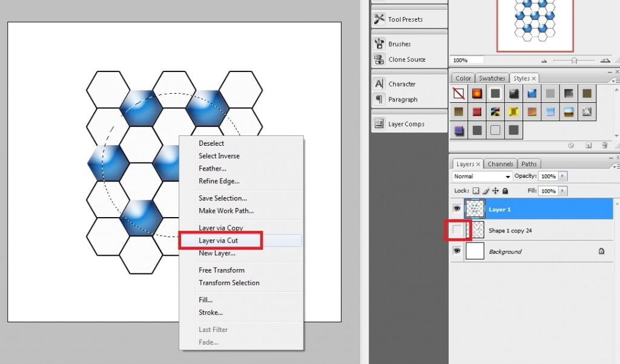Viewport: 620px width, 364px height.
Task: Click the Clone Source panel icon
Action: [x=380, y=59]
